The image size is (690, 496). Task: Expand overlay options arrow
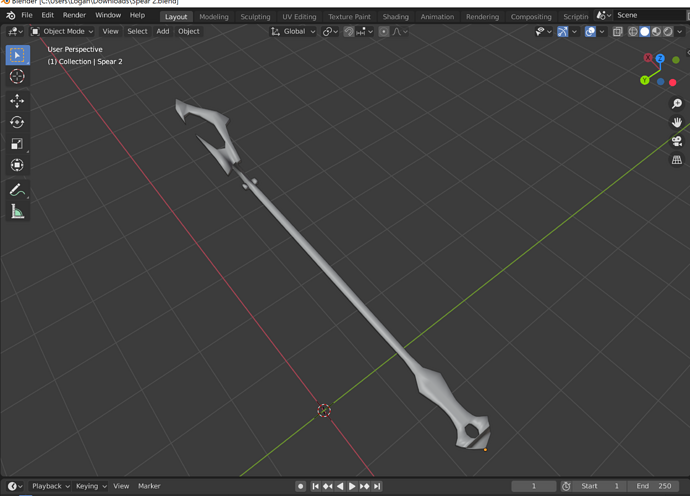602,32
